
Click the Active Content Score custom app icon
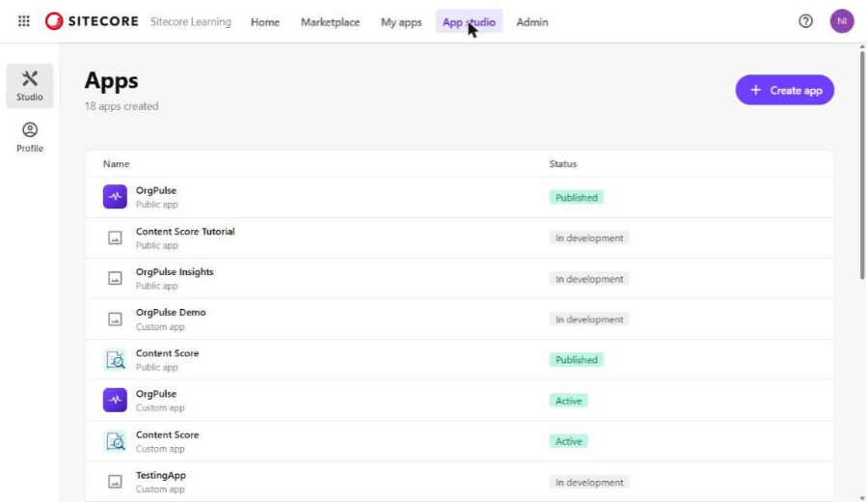115,441
